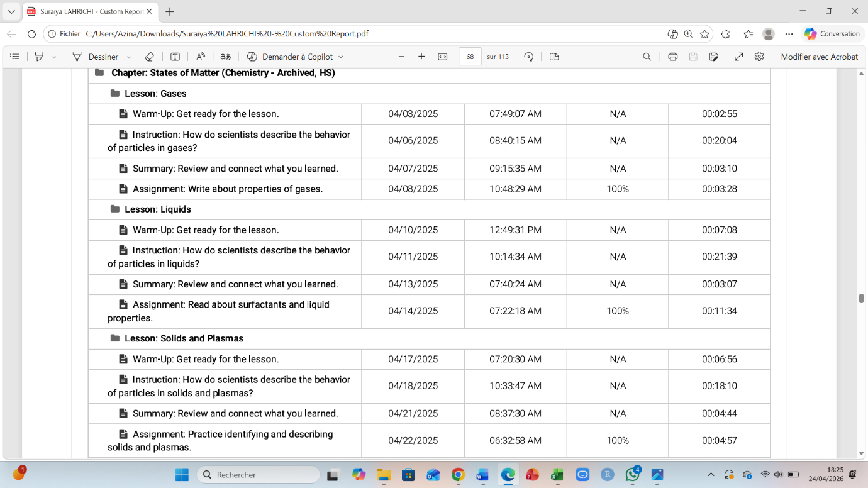Viewport: 868px width, 488px height.
Task: Open the Copilot Conversation button
Action: tap(832, 34)
